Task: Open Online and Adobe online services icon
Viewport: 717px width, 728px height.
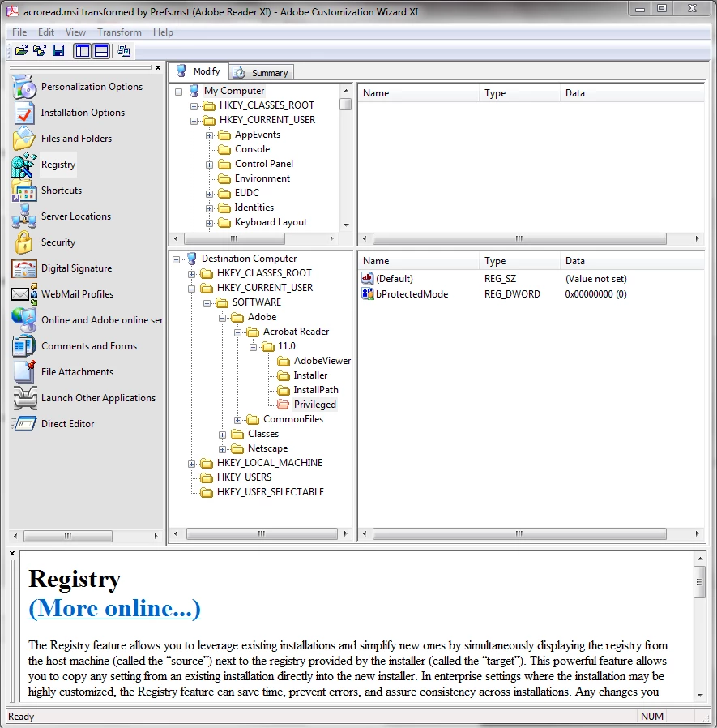Action: [24, 320]
